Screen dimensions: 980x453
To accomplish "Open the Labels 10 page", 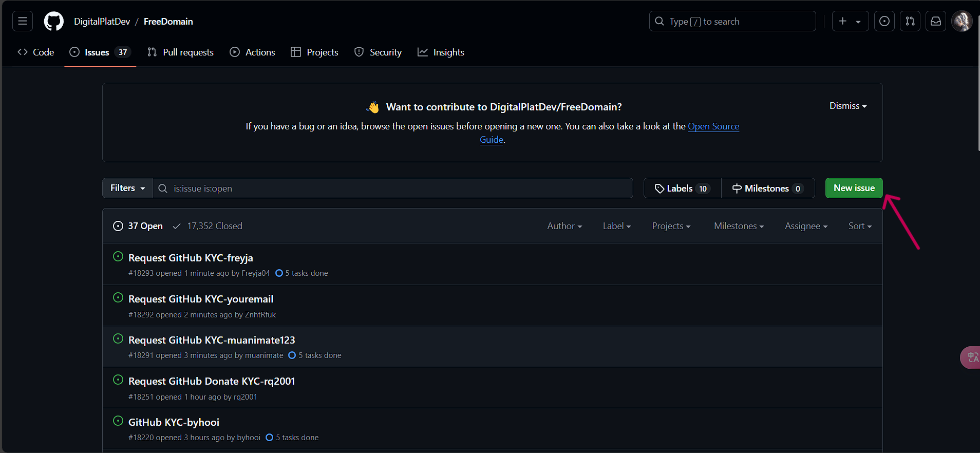I will [x=683, y=188].
